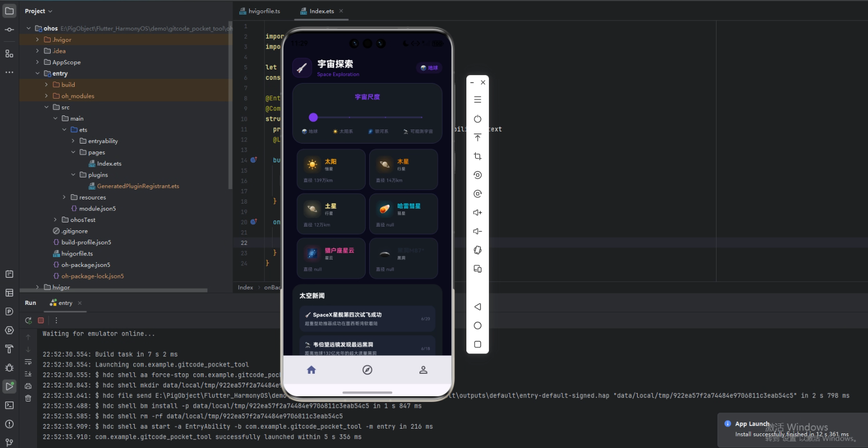Collapse the entry module
Image resolution: width=868 pixels, height=448 pixels.
tap(38, 74)
